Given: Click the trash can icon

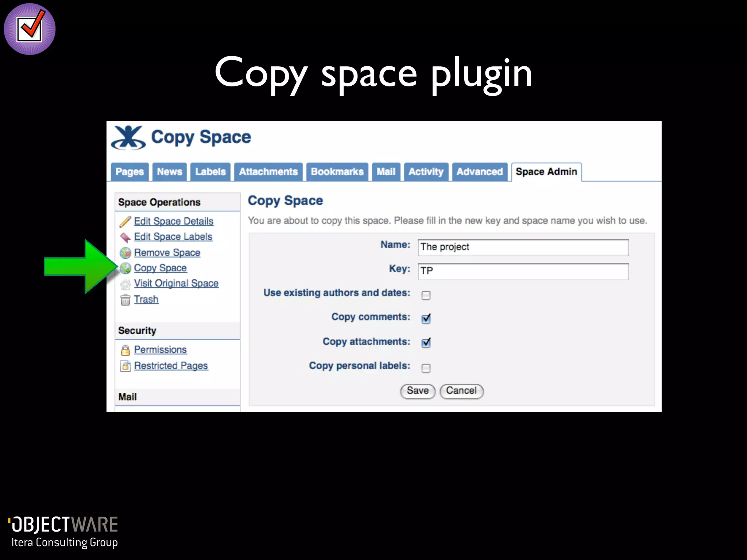Looking at the screenshot, I should click(x=125, y=300).
